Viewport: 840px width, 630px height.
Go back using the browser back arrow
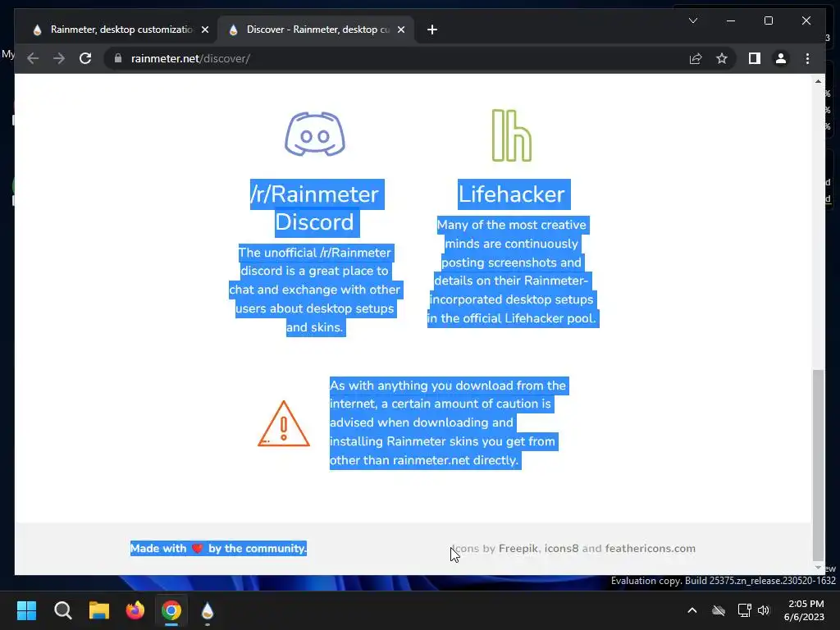pyautogui.click(x=33, y=58)
